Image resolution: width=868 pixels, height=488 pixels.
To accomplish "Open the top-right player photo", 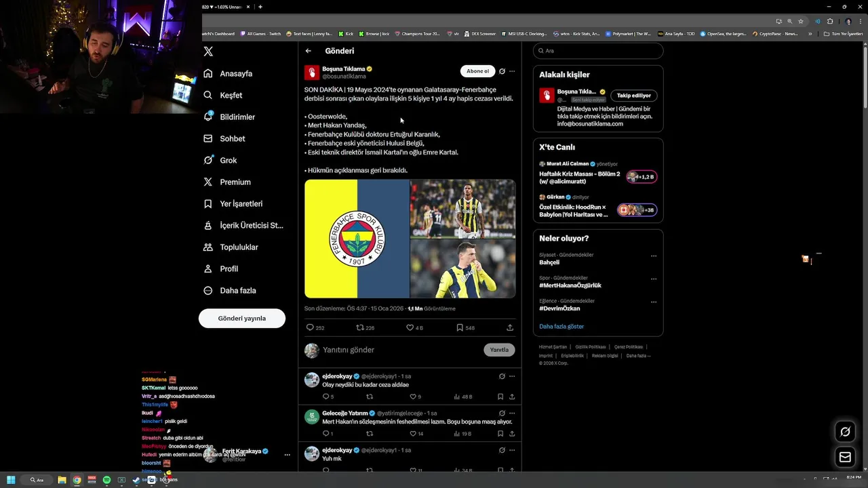I will point(463,209).
